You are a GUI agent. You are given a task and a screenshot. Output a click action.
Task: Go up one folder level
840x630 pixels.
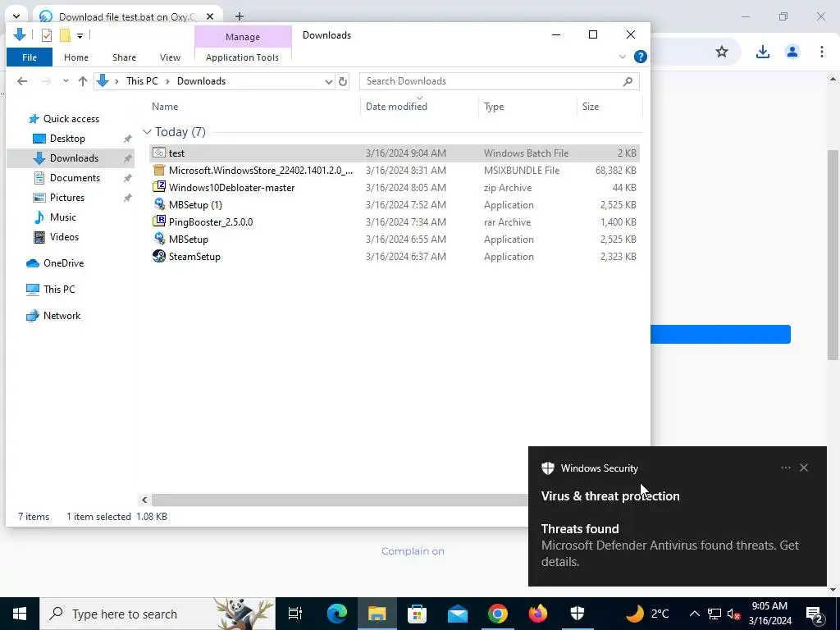click(83, 81)
